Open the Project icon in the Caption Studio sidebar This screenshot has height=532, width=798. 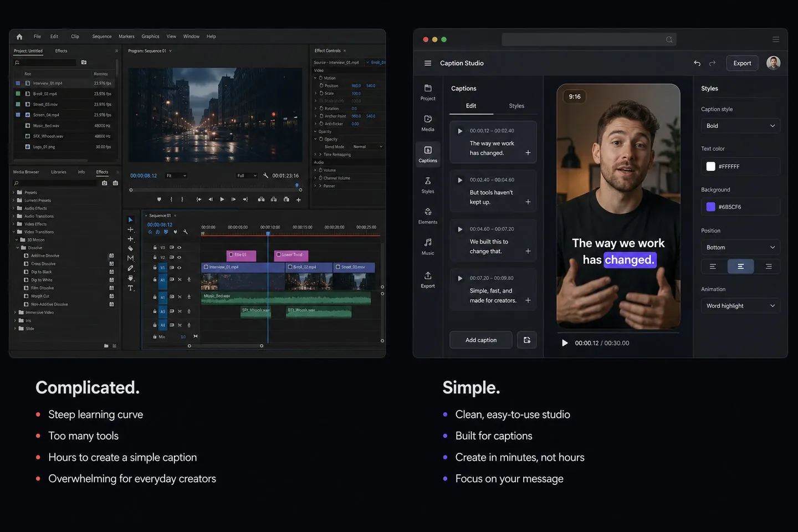tap(428, 88)
